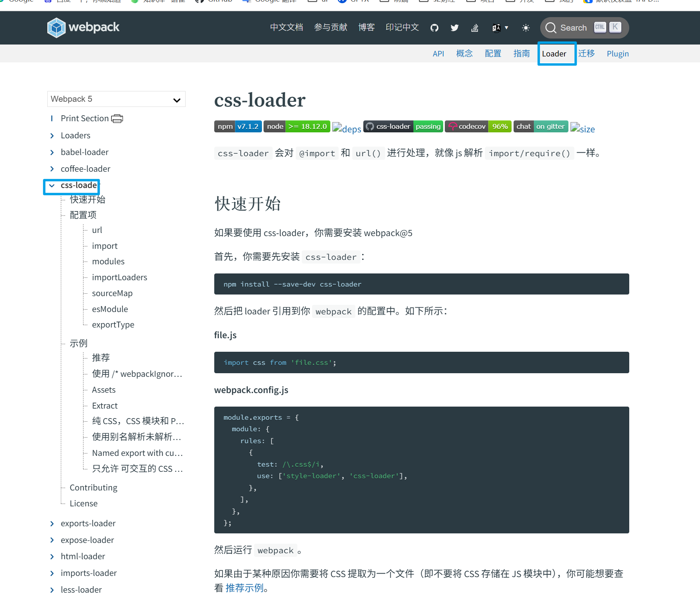Click the search magnifier icon
Screen dimensions: 700x593
(x=551, y=27)
